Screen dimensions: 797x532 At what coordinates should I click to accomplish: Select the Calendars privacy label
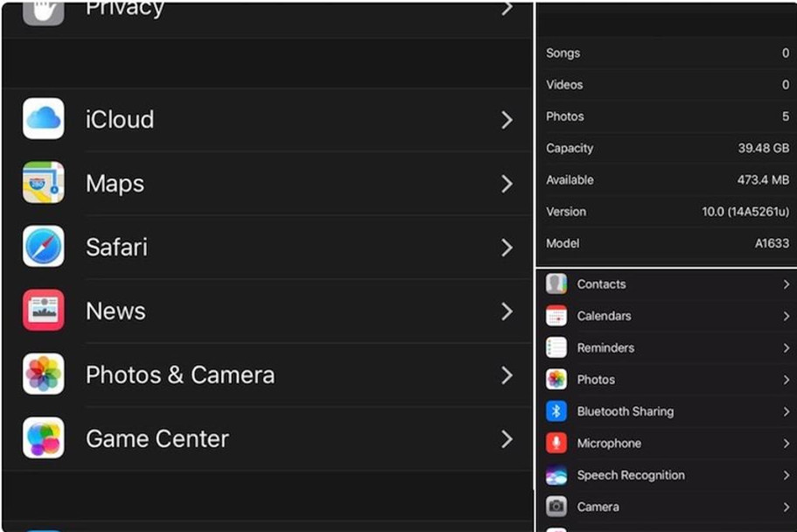[x=604, y=316]
